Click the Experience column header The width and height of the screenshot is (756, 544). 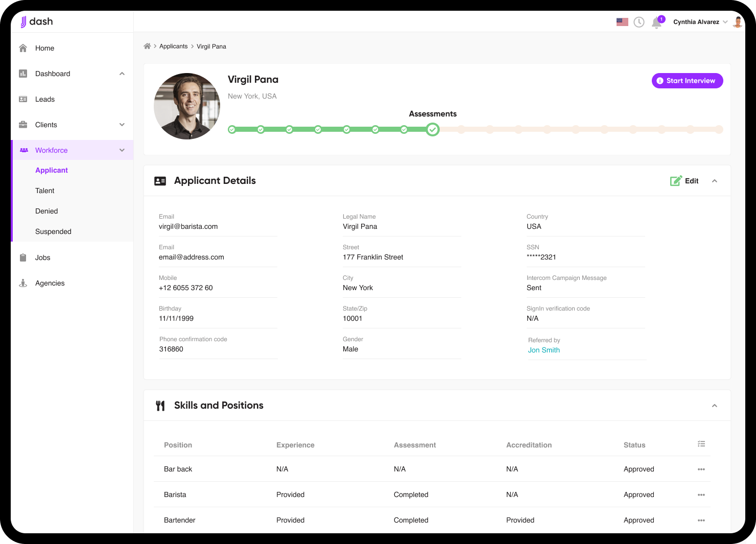[x=295, y=445]
